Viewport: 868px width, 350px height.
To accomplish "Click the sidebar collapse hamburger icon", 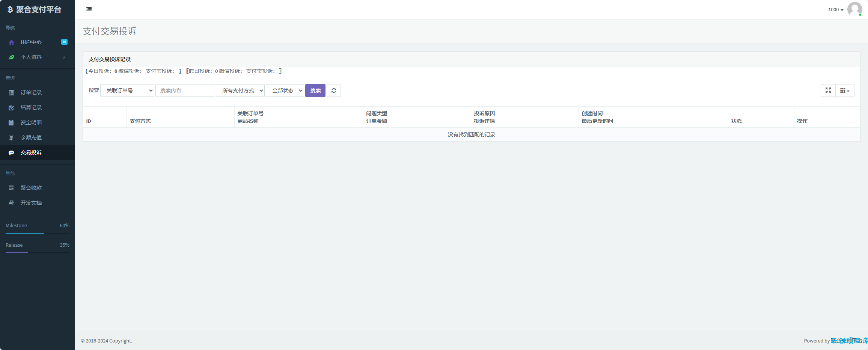I will [x=89, y=9].
